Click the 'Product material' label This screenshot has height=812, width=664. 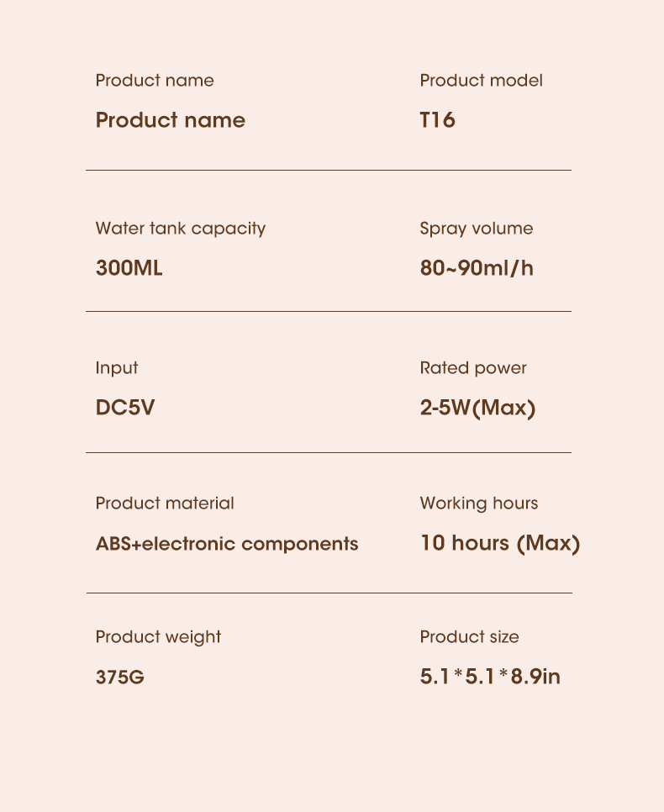point(165,504)
